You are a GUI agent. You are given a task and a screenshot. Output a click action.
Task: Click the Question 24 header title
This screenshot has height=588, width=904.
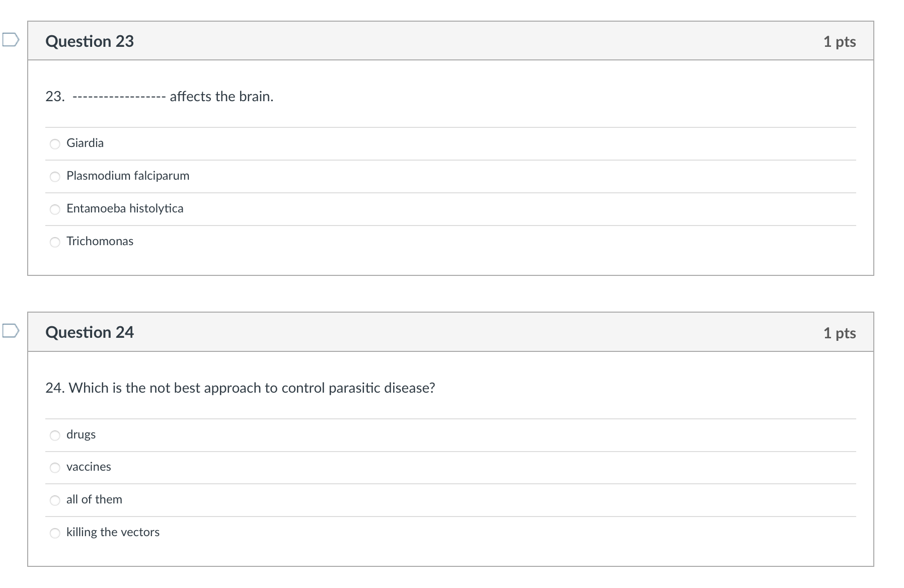click(90, 332)
